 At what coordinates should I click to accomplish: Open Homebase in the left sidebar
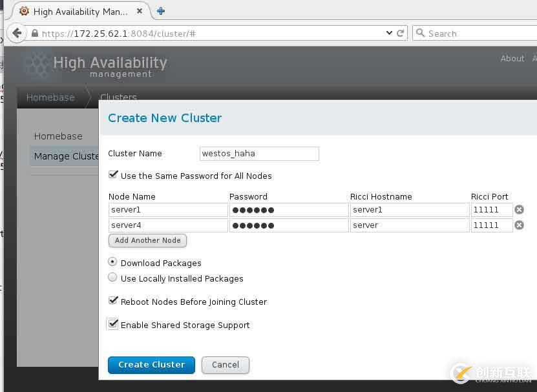(x=58, y=136)
